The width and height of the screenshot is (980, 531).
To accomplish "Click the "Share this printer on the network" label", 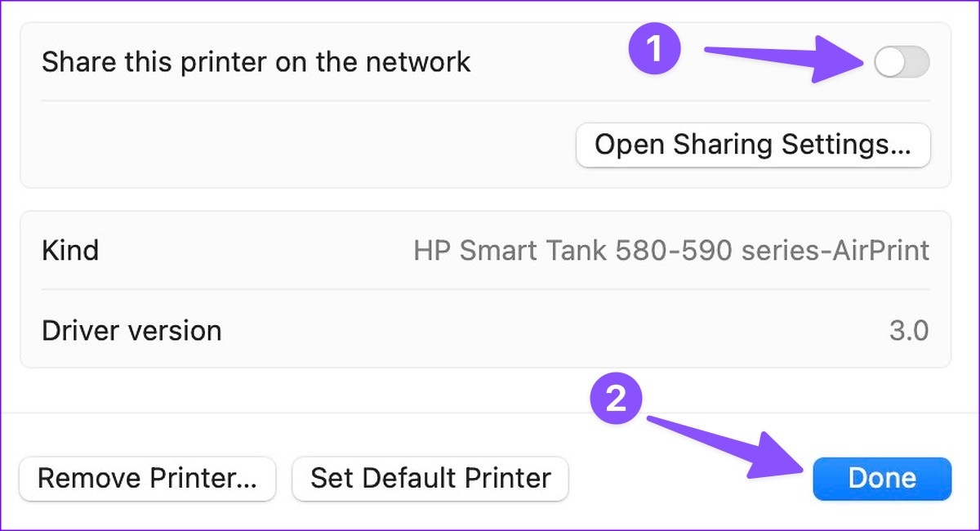I will [256, 62].
